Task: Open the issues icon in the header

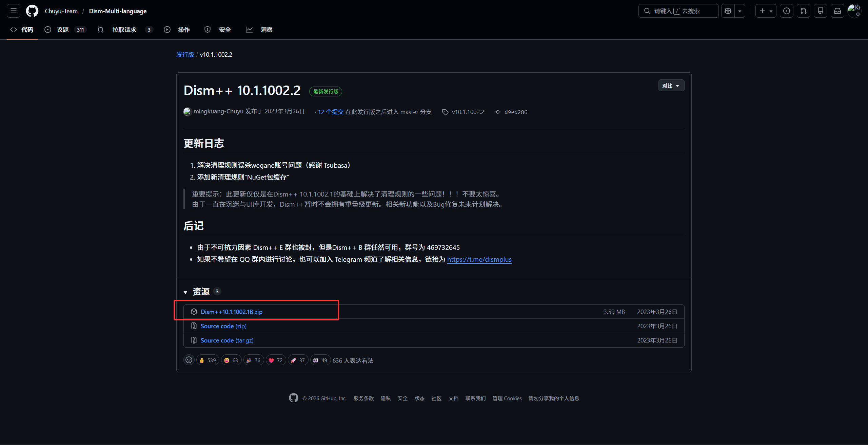Action: (786, 11)
